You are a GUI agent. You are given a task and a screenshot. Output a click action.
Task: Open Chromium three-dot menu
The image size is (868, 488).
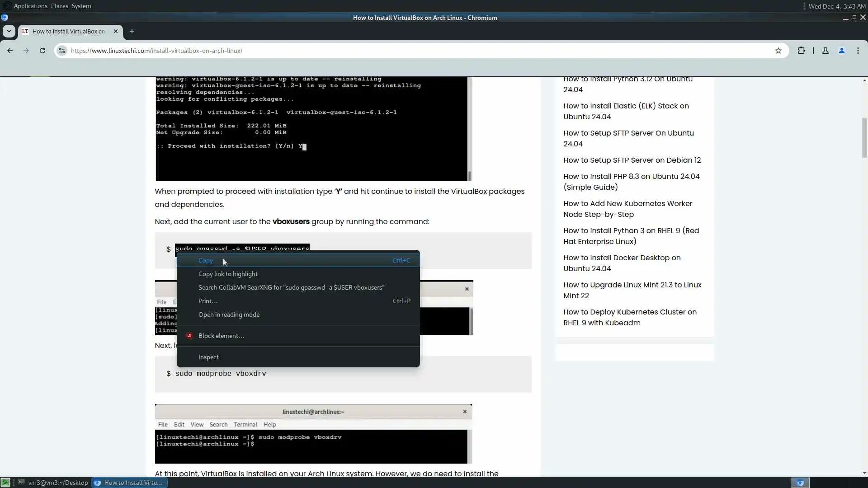tap(858, 51)
